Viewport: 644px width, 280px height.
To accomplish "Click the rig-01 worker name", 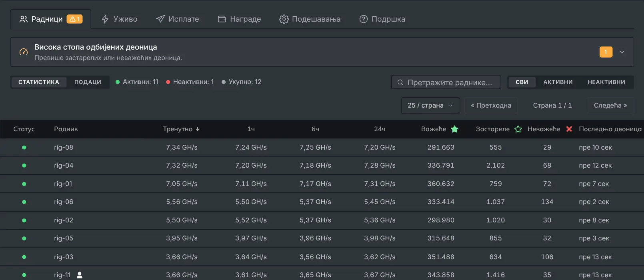I will 63,184.
